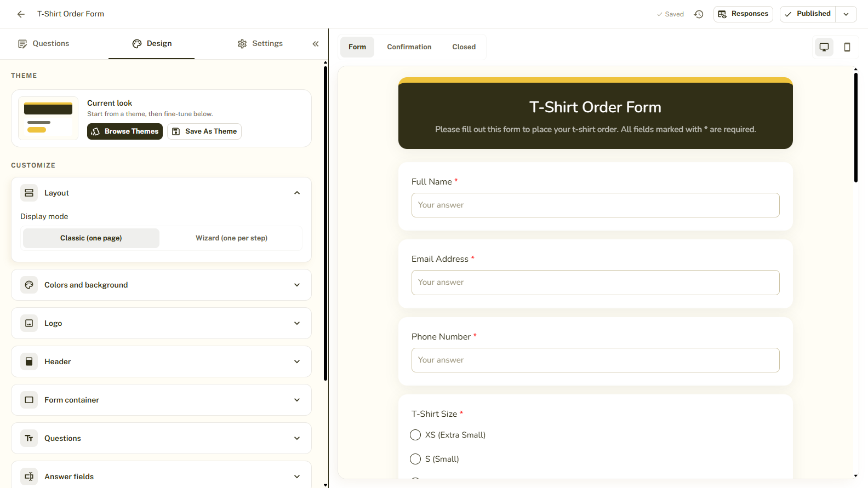
Task: Click the Header section icon
Action: 29,361
